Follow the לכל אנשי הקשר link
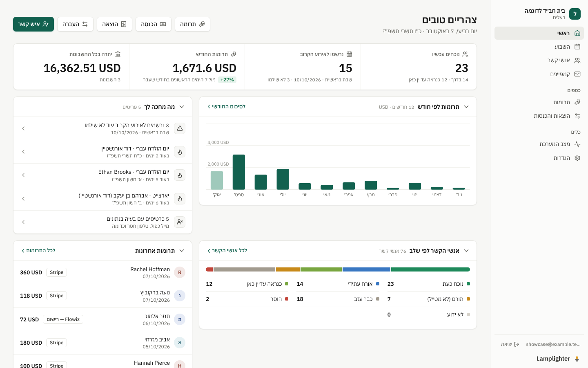This screenshot has width=588, height=368. point(227,251)
